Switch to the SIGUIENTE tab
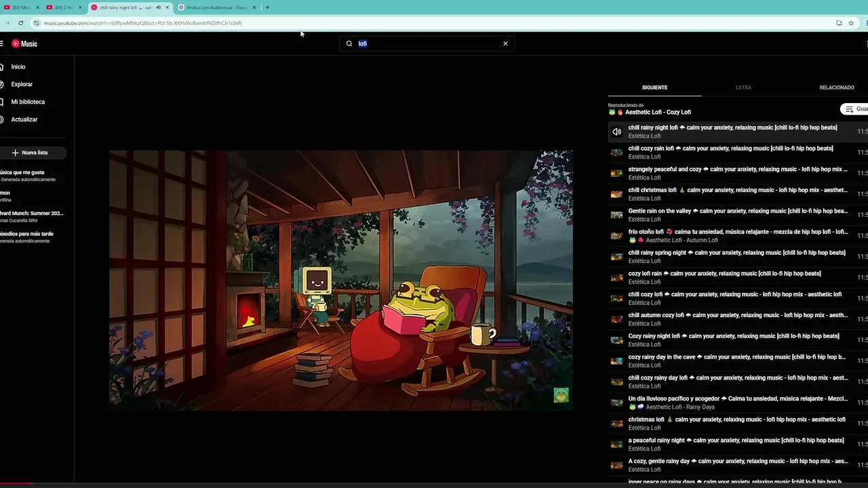 tap(654, 87)
